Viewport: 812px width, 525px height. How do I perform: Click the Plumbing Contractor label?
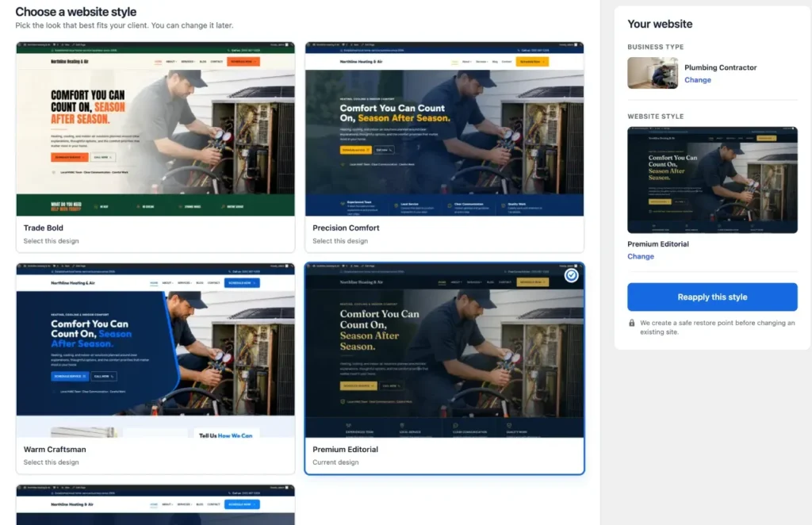tap(720, 67)
